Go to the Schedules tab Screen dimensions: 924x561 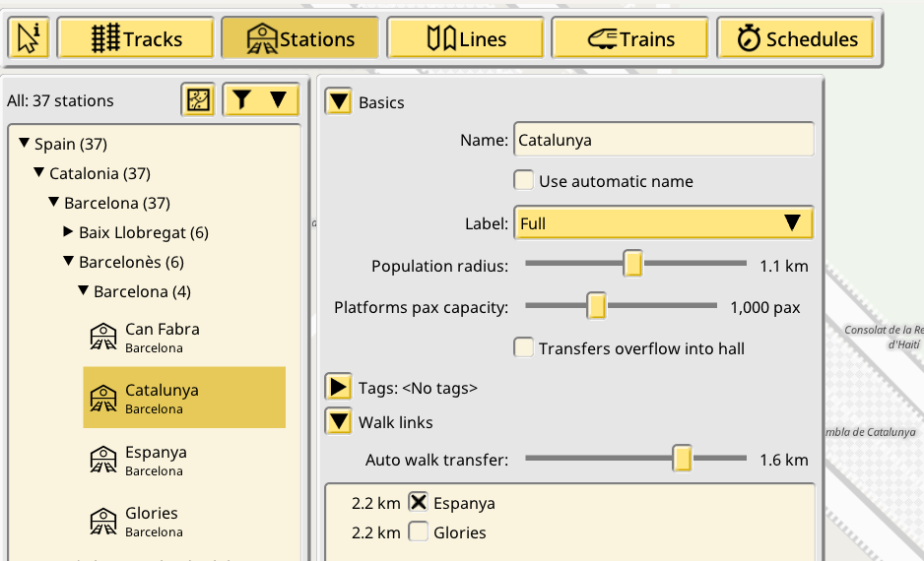[x=797, y=38]
